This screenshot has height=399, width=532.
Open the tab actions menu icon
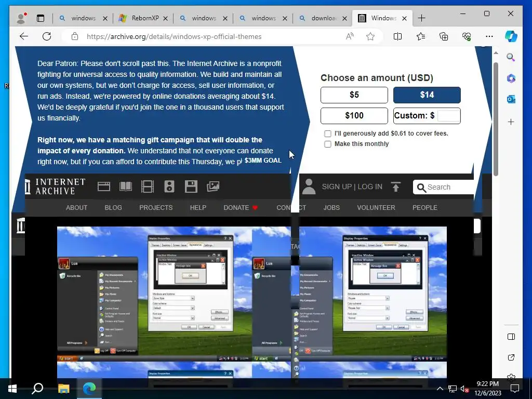41,18
